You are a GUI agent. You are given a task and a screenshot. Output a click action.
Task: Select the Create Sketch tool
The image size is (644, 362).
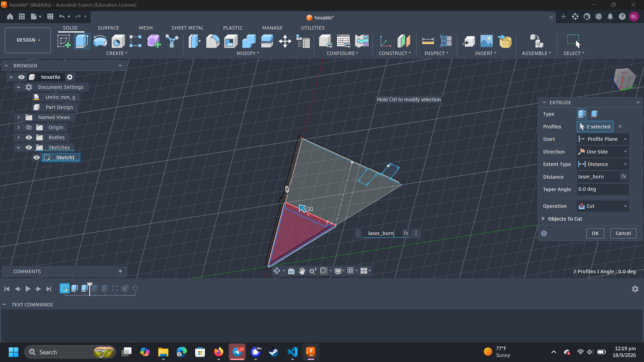tap(64, 41)
